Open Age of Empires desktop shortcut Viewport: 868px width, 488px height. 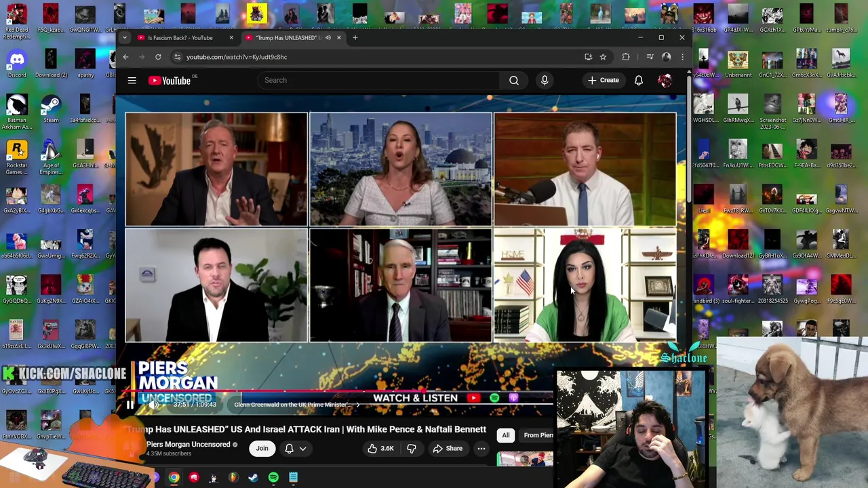51,157
